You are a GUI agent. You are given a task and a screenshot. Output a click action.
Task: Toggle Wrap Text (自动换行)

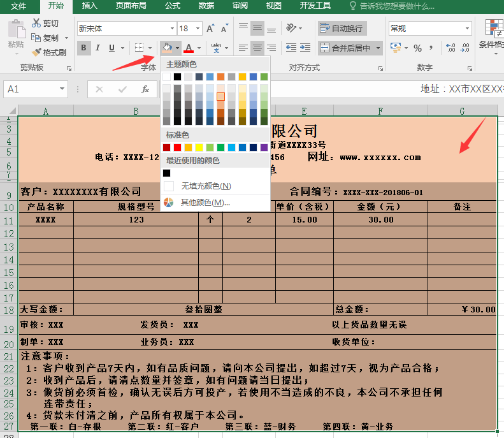pyautogui.click(x=342, y=28)
